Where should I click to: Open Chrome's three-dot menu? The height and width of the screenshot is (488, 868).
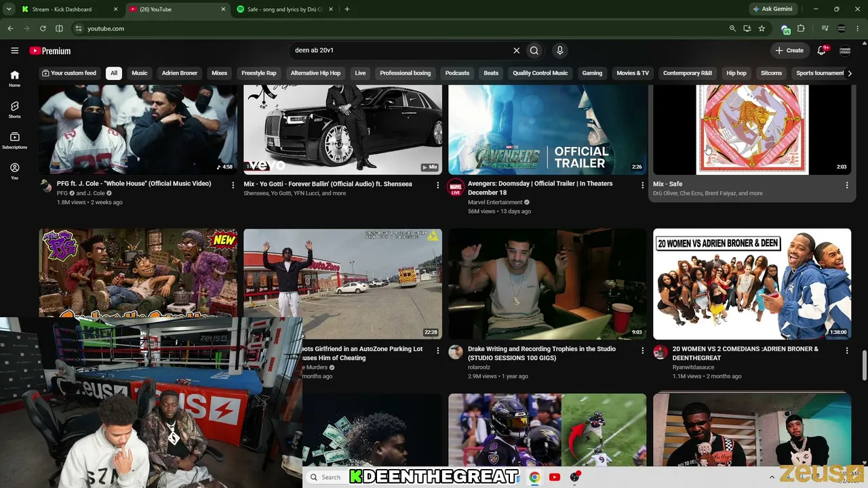858,28
